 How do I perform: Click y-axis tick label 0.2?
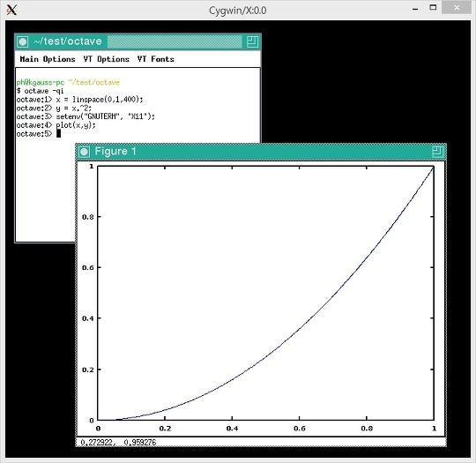click(88, 370)
